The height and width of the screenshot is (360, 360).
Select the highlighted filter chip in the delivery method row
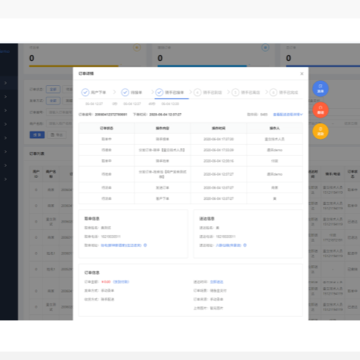tap(53, 101)
